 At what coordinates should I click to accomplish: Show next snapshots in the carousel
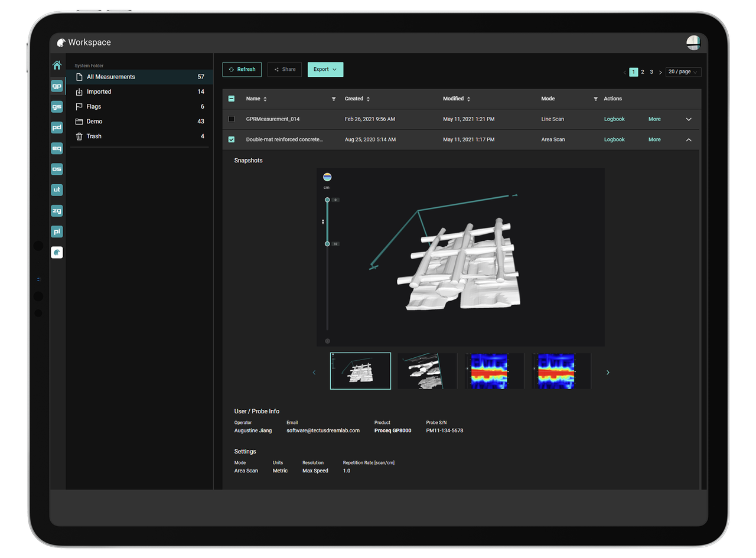(x=608, y=372)
